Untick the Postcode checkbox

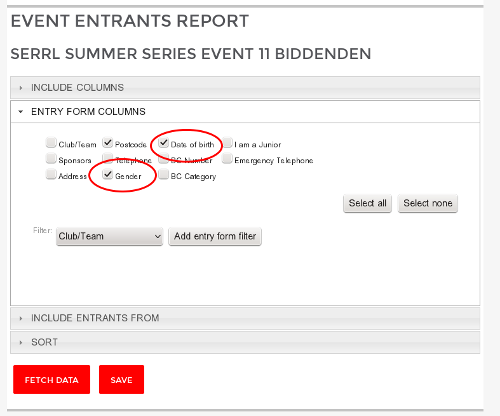pos(107,143)
